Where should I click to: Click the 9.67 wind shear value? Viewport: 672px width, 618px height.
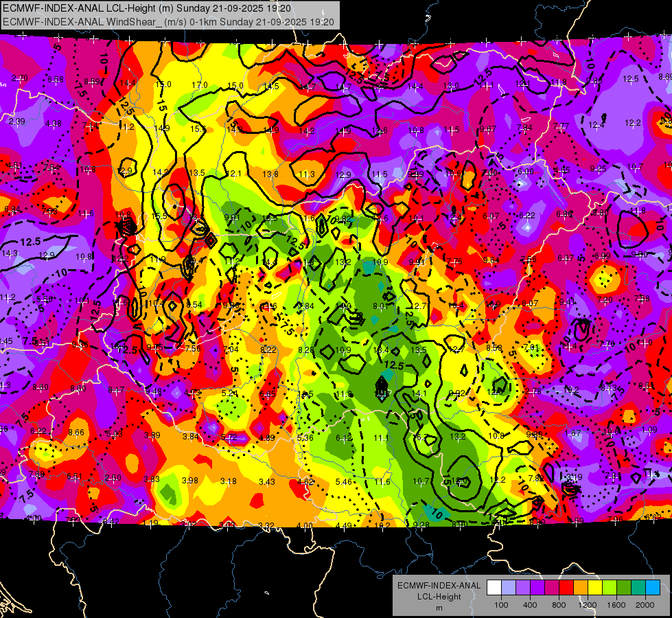[488, 128]
